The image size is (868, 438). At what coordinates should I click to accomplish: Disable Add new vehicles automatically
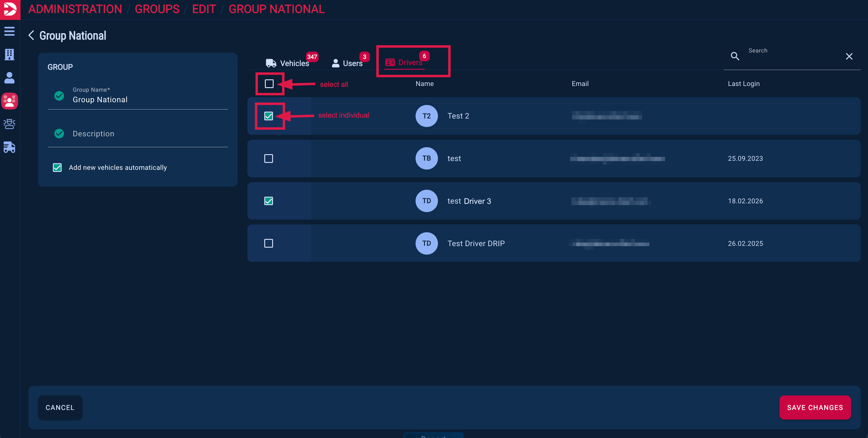click(x=57, y=168)
